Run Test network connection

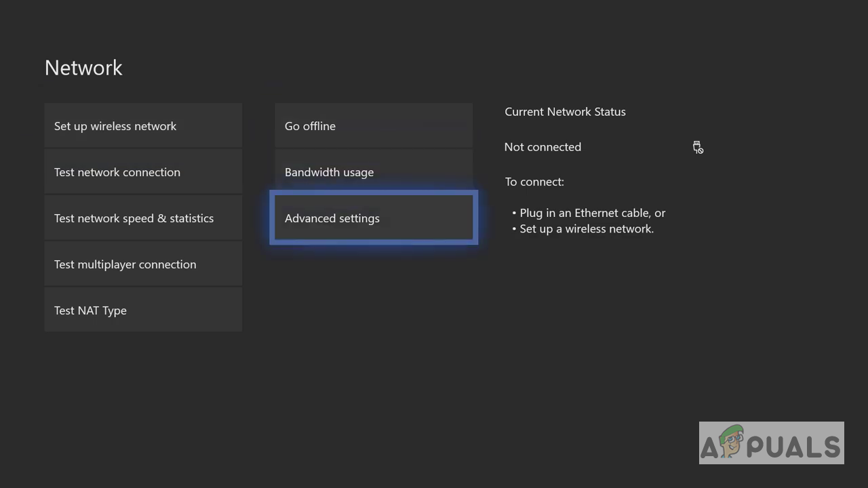coord(143,172)
